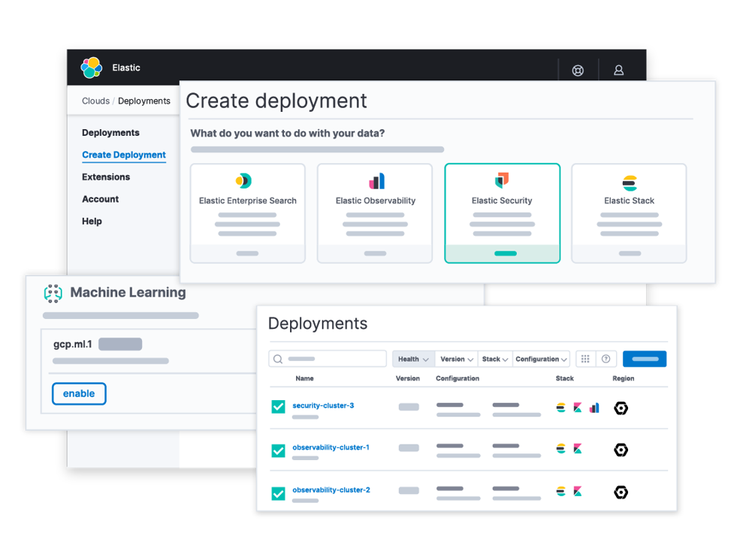Image resolution: width=740 pixels, height=560 pixels.
Task: Switch to grid view icon in Deployments
Action: [586, 359]
